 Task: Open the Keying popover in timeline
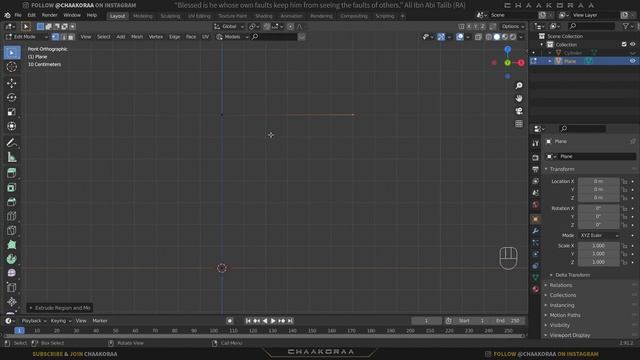point(61,321)
